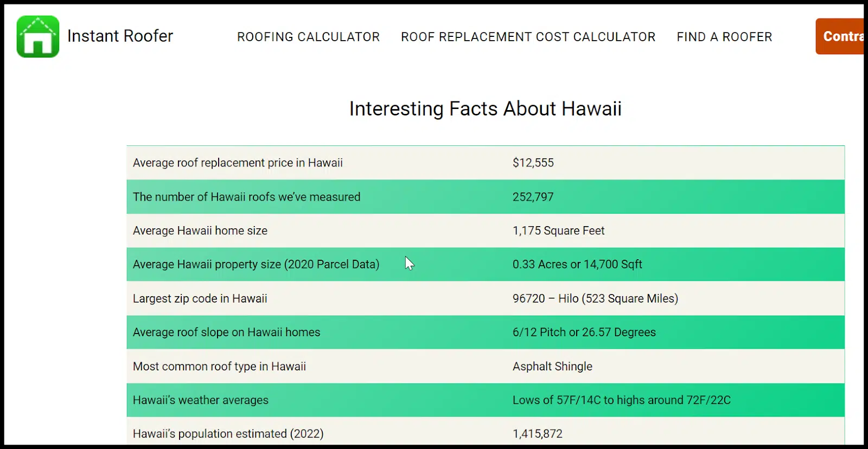The width and height of the screenshot is (868, 449).
Task: Go to Roof Replacement Cost Calculator
Action: (528, 37)
